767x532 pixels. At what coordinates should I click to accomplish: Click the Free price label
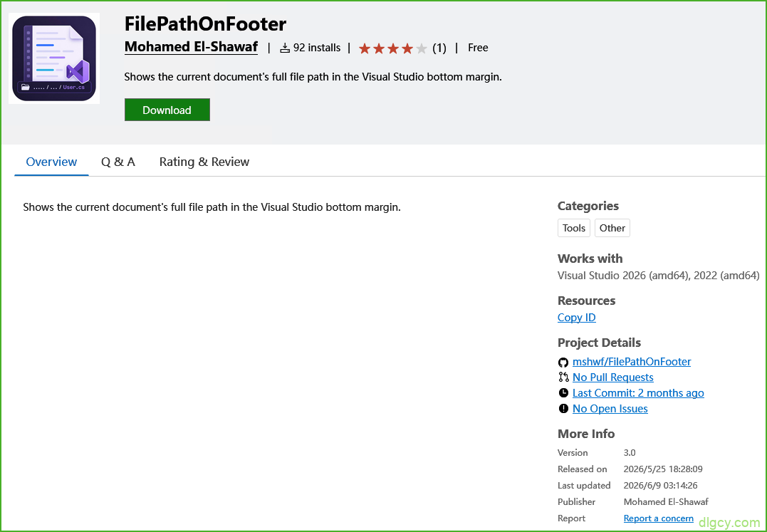(478, 48)
